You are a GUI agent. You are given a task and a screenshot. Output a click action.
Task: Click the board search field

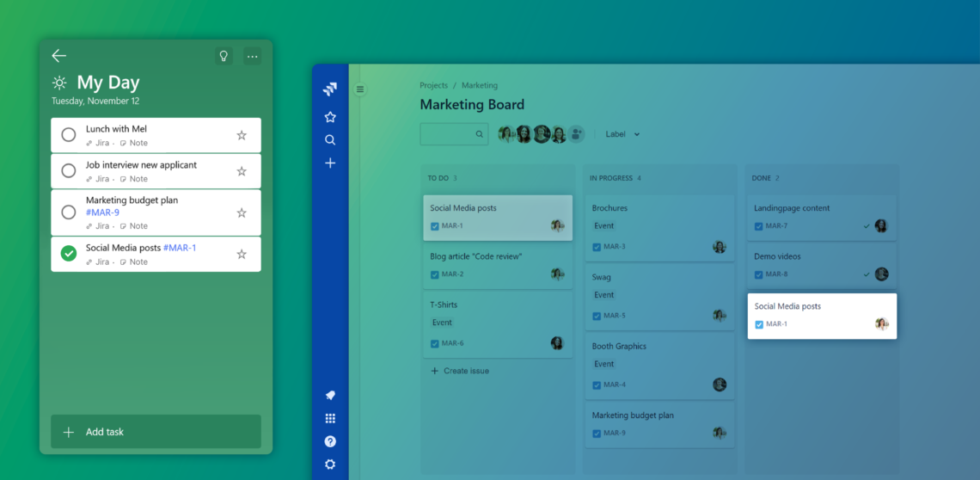coord(455,134)
